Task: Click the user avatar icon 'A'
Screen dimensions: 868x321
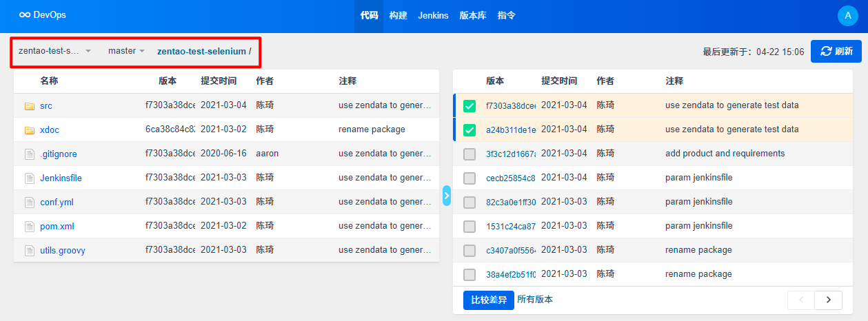Action: click(847, 17)
